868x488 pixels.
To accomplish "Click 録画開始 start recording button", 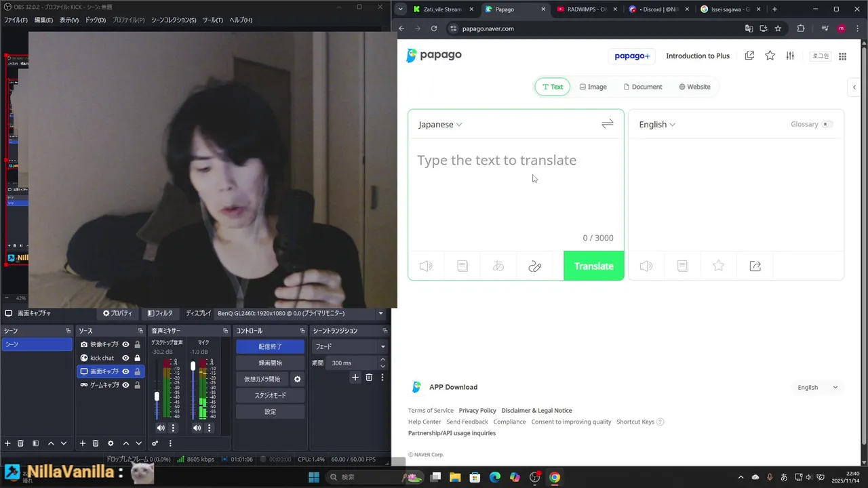I will pyautogui.click(x=270, y=363).
